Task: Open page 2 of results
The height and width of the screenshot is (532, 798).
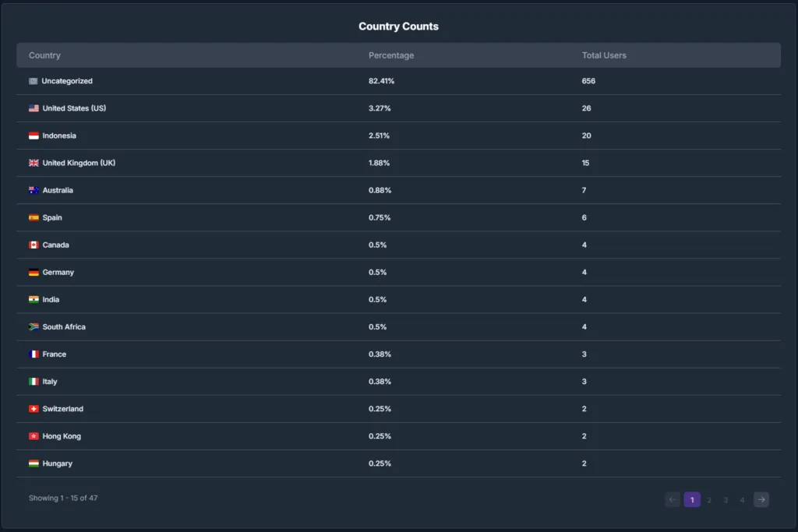Action: [709, 500]
